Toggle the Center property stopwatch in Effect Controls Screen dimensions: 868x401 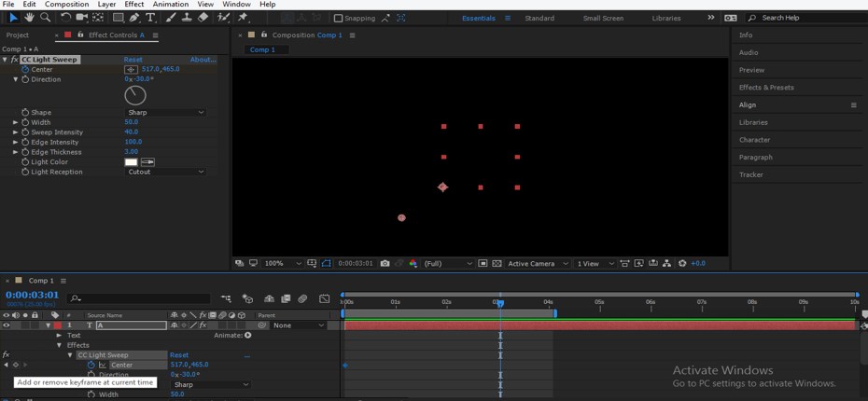click(25, 69)
